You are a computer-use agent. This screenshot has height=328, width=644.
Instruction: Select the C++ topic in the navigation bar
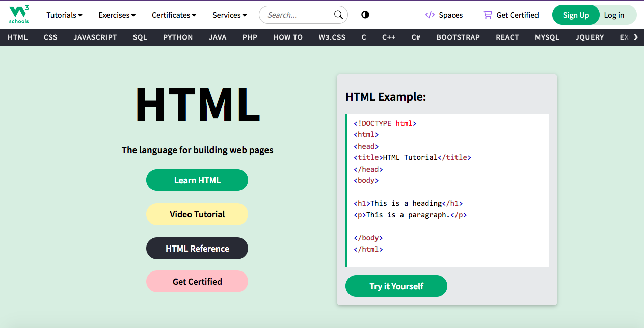(x=389, y=37)
